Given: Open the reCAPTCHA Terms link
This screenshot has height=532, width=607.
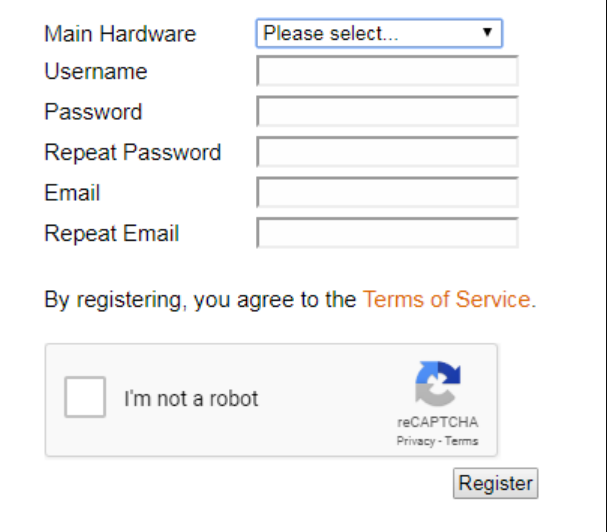Looking at the screenshot, I should click(x=461, y=441).
